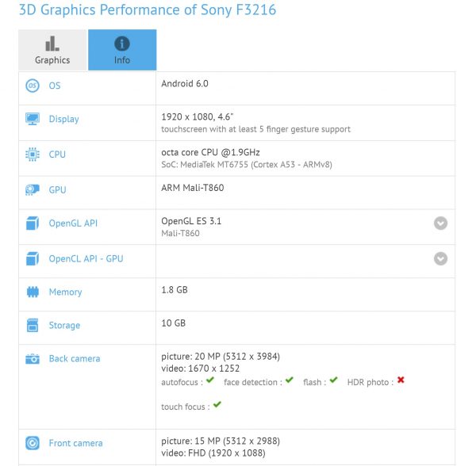Click the OS icon in the first row
476x466 pixels.
tap(33, 86)
